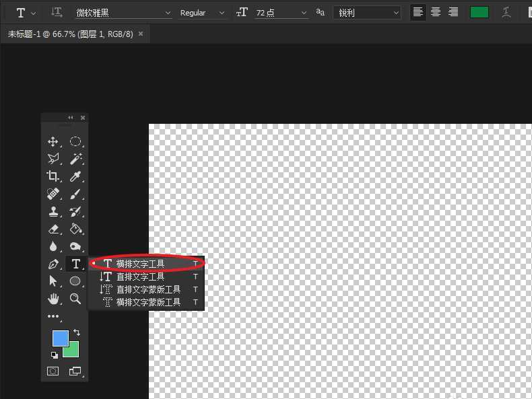Activate the Clone Stamp tool
This screenshot has width=532, height=399.
tap(53, 211)
